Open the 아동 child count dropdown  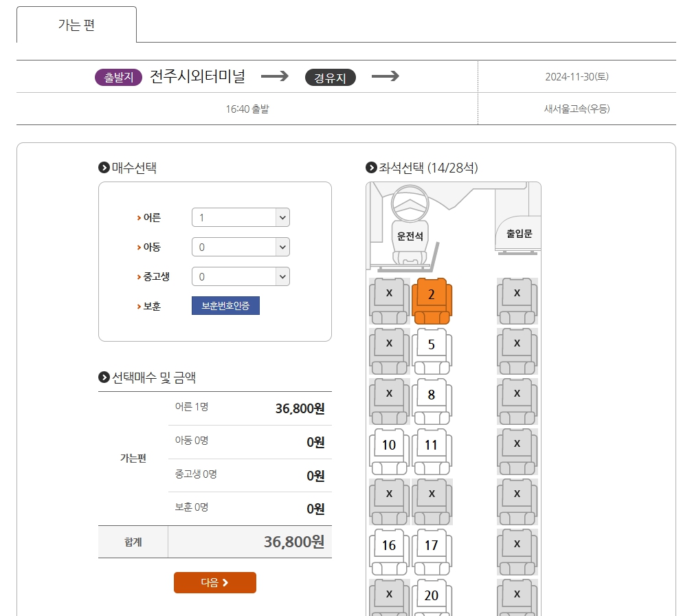(x=240, y=246)
